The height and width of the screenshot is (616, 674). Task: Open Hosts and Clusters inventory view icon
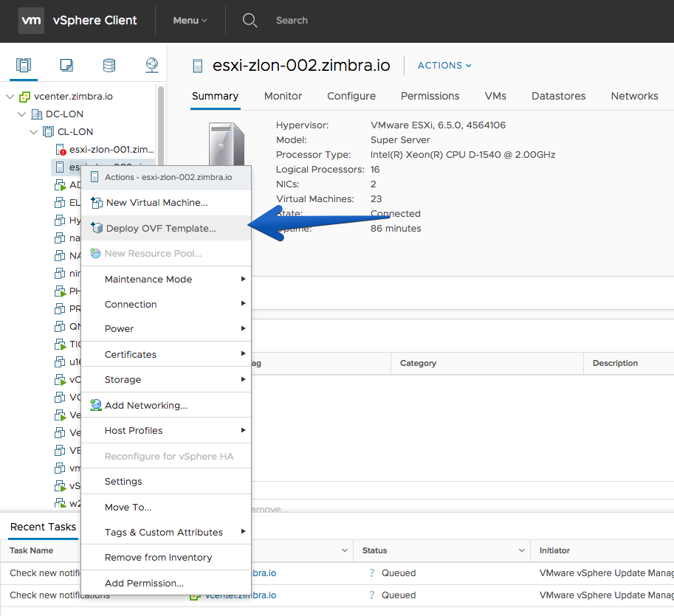(24, 66)
